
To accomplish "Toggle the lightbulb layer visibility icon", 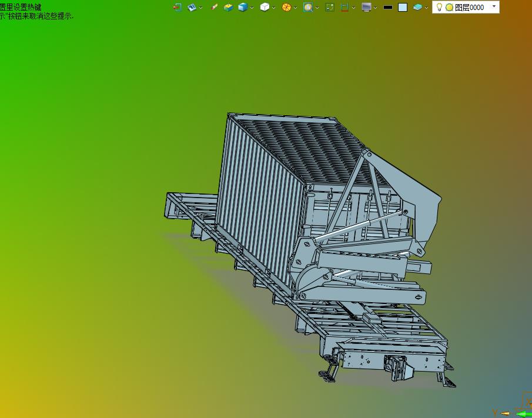I will pyautogui.click(x=439, y=7).
